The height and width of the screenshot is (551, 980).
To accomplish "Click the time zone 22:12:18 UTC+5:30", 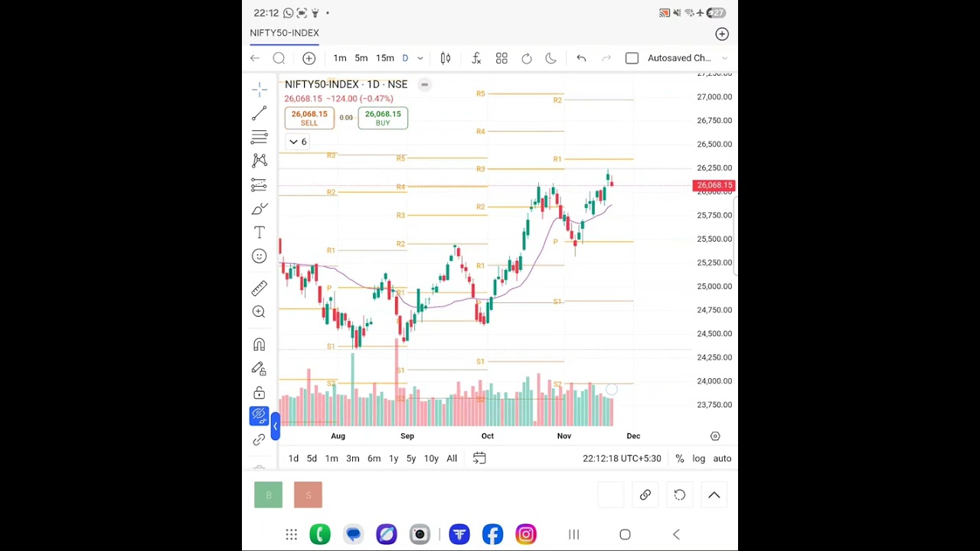I will [622, 458].
